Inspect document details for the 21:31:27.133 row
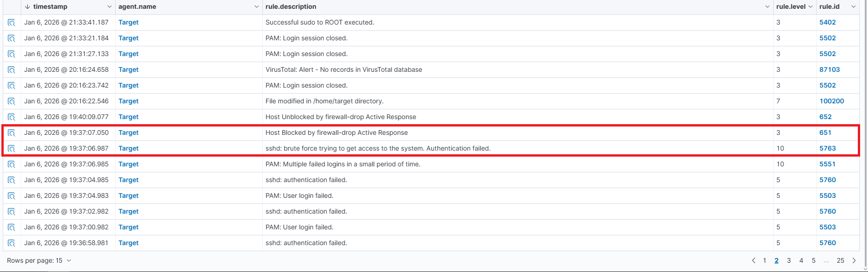This screenshot has width=868, height=272. (12, 54)
